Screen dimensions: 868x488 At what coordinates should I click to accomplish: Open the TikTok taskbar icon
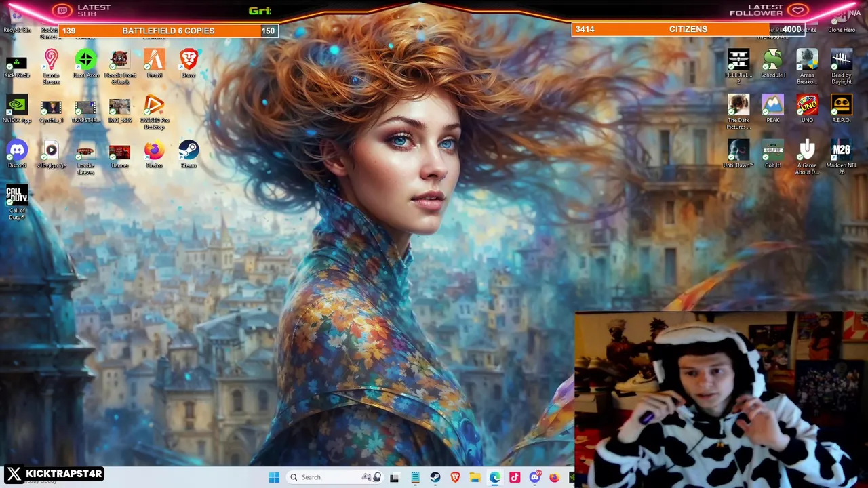(515, 477)
